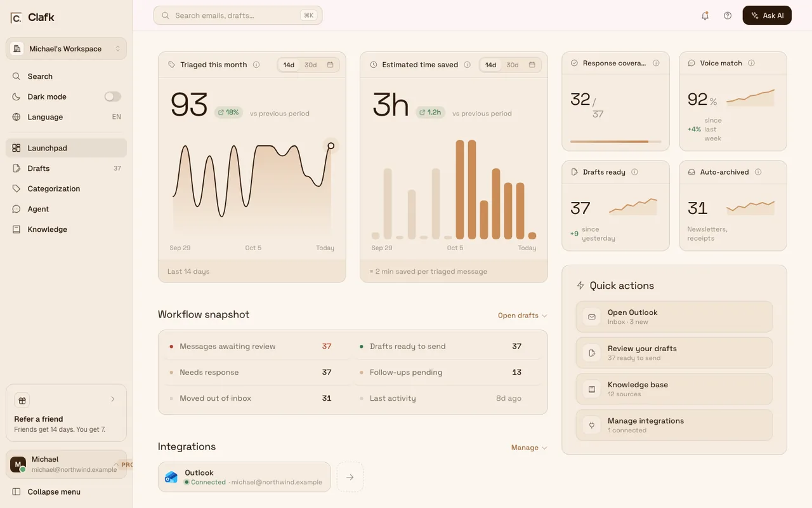Select 14d range on Estimated time saved
Screen dimensions: 812x508
pos(490,65)
